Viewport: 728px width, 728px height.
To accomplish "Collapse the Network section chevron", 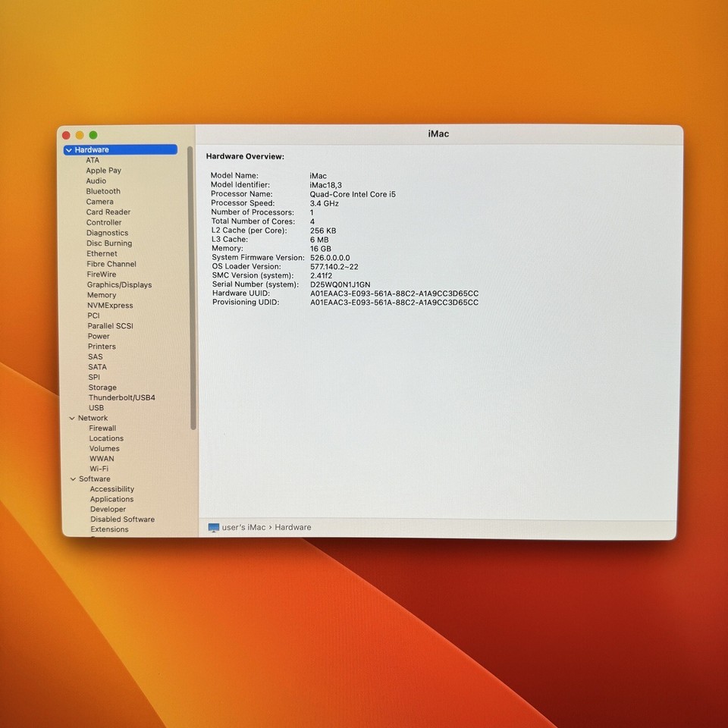I will tap(72, 419).
